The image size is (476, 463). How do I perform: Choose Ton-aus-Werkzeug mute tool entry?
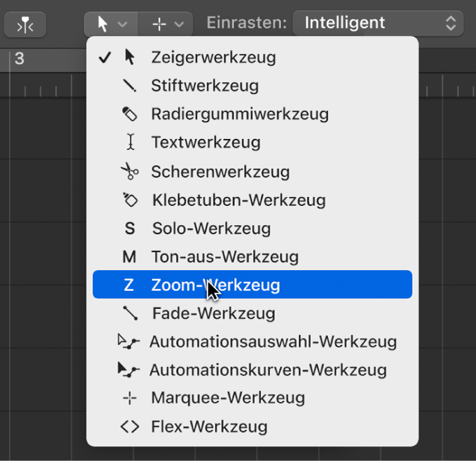tap(252, 256)
